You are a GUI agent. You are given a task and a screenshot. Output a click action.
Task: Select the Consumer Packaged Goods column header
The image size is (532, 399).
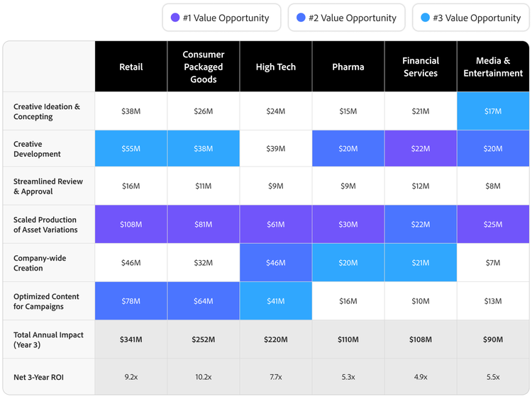coord(204,67)
